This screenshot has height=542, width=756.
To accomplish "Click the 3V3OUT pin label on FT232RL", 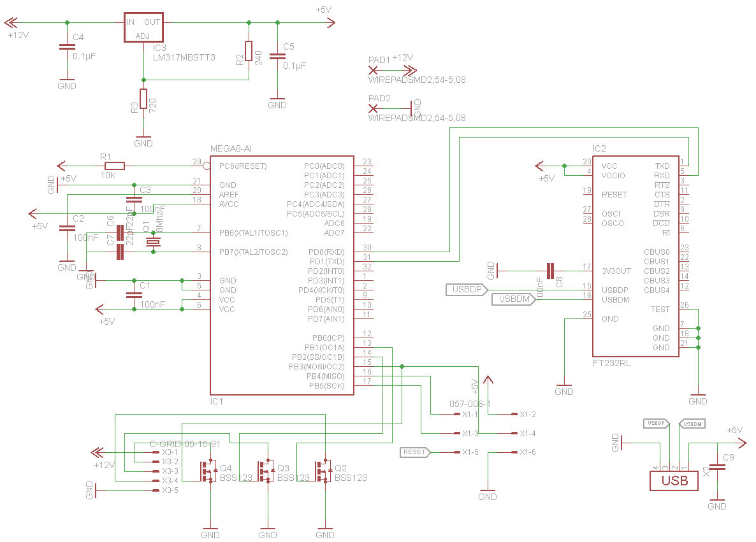I will (x=616, y=271).
